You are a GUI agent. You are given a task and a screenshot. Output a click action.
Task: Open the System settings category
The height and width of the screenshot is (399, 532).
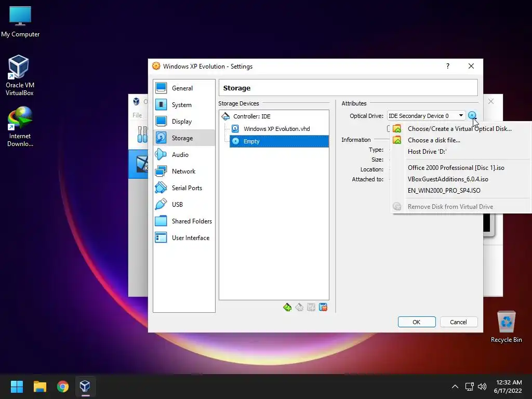point(183,105)
